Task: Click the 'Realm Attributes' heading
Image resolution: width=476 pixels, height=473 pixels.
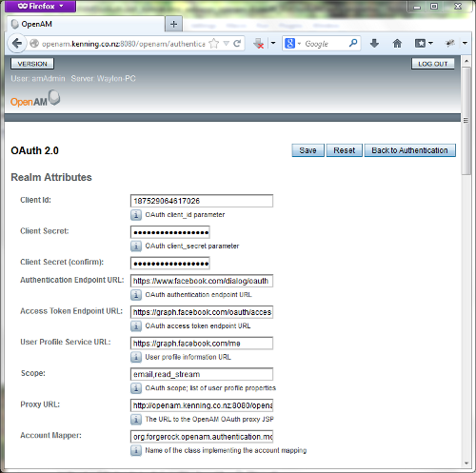Action: pyautogui.click(x=51, y=177)
